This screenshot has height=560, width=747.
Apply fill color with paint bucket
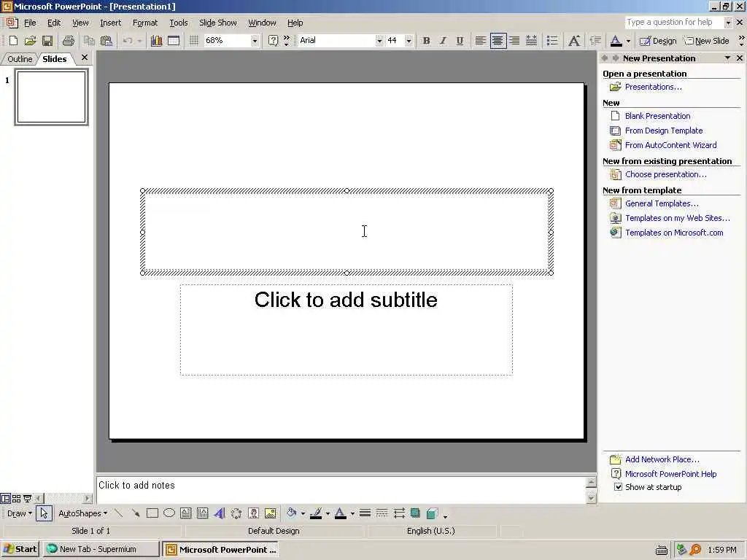tap(292, 513)
